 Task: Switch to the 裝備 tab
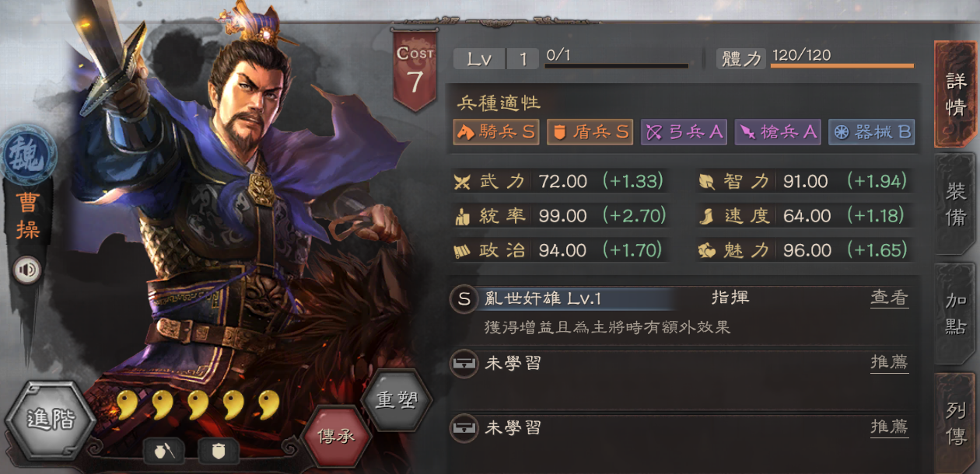coord(956,205)
